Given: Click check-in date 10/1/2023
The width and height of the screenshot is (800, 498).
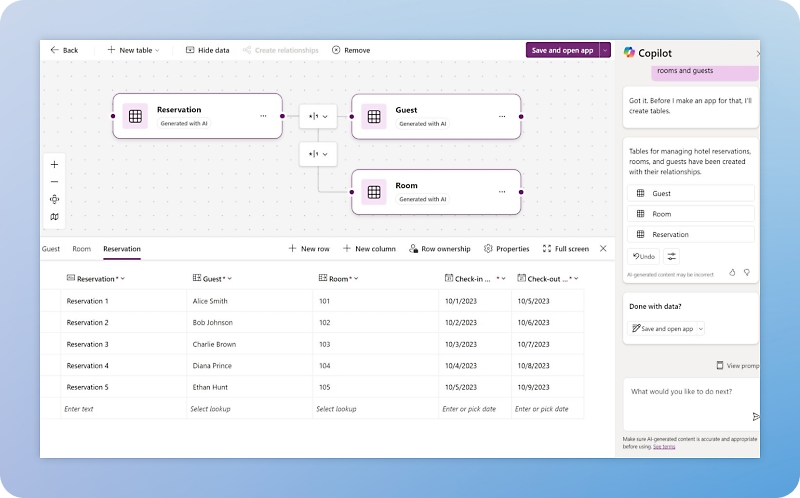Looking at the screenshot, I should tap(475, 301).
